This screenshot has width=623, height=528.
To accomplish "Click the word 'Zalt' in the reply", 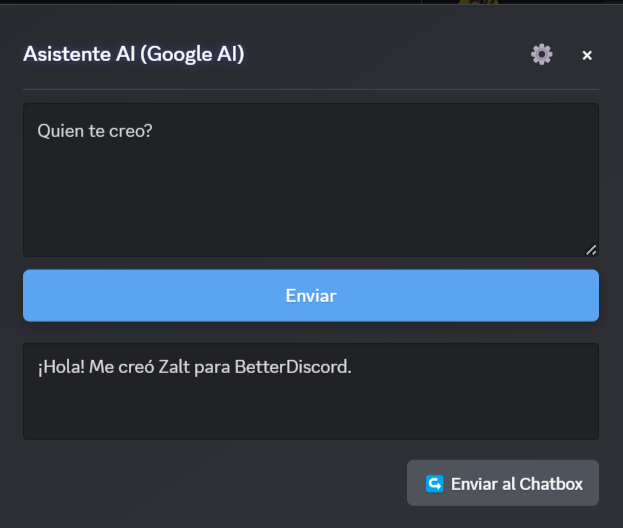I will (x=174, y=367).
